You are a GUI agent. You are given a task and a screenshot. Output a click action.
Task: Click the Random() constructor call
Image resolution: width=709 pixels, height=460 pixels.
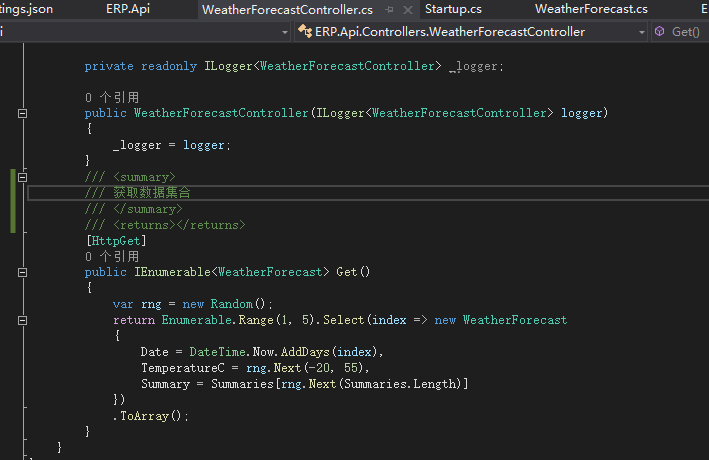point(238,304)
